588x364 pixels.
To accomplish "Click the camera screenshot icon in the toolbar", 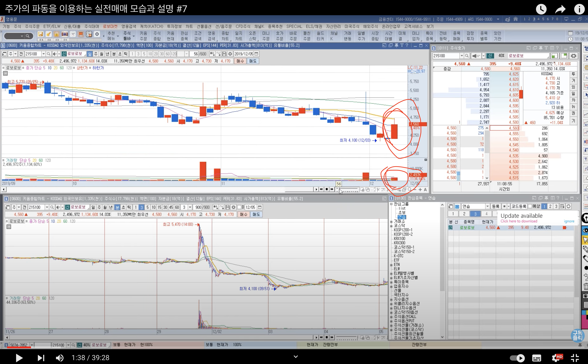I will [65, 34].
